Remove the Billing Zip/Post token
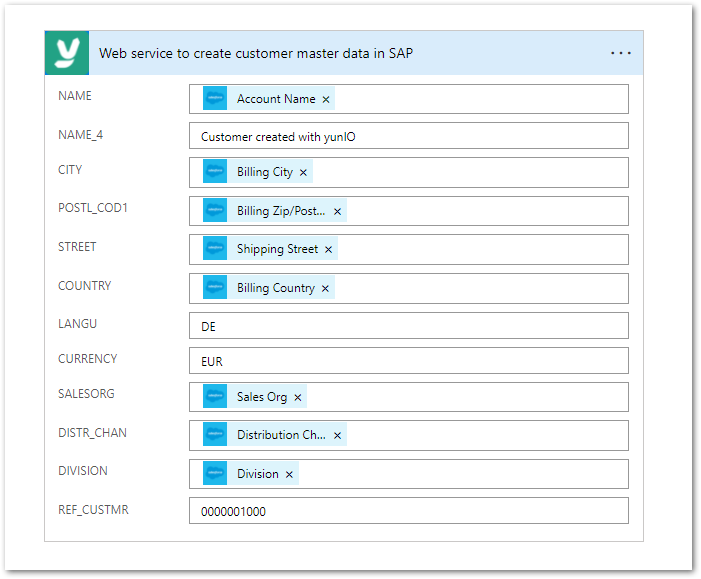The width and height of the screenshot is (701, 579). [x=338, y=211]
